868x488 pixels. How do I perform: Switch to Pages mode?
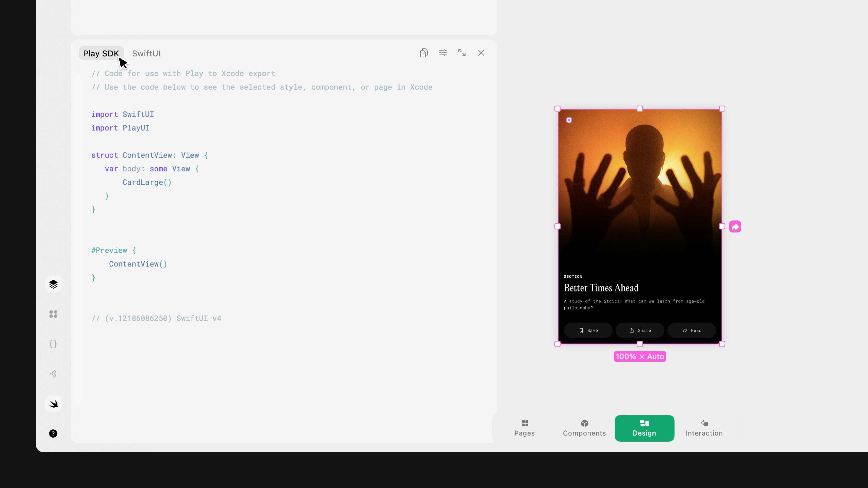524,428
